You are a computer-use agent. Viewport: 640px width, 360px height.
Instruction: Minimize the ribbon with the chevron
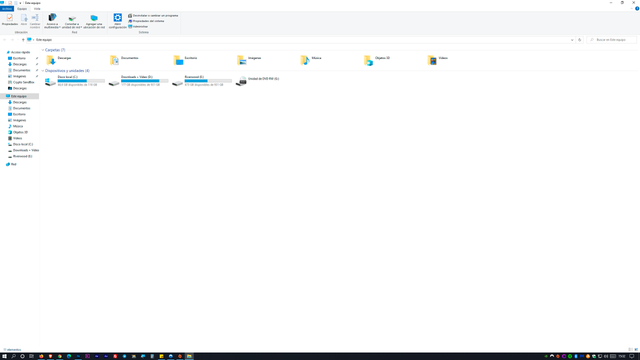tap(631, 9)
